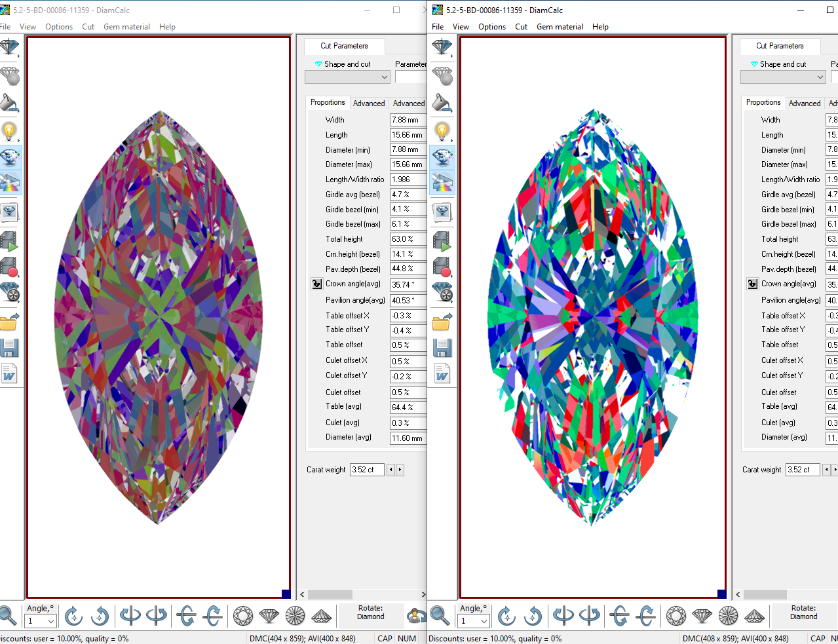Image resolution: width=838 pixels, height=644 pixels.
Task: Click the top view round diamond icon, right window
Action: 676,616
